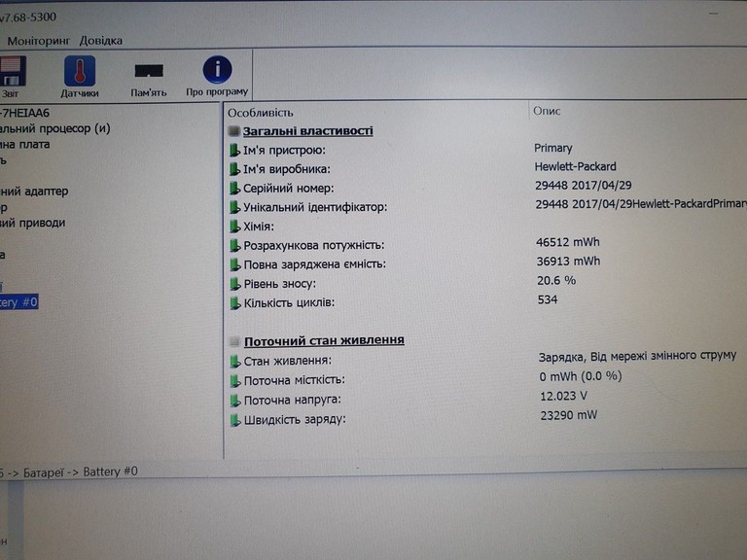Click the icon beside Розрахункова потужність

click(x=234, y=245)
